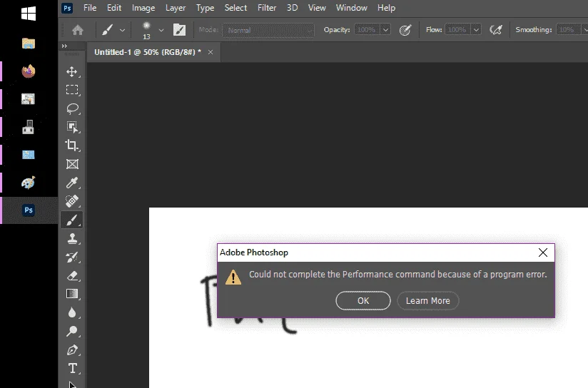Select the Blur tool

[72, 312]
